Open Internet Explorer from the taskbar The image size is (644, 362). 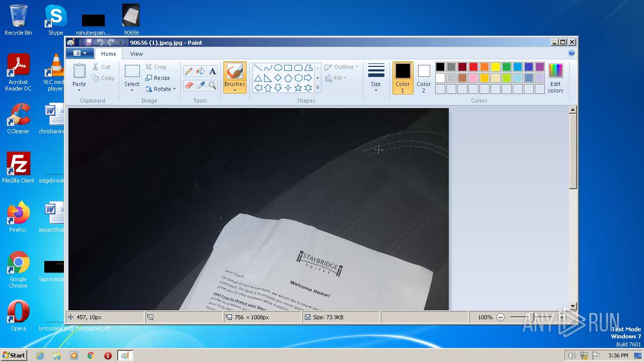(x=40, y=355)
